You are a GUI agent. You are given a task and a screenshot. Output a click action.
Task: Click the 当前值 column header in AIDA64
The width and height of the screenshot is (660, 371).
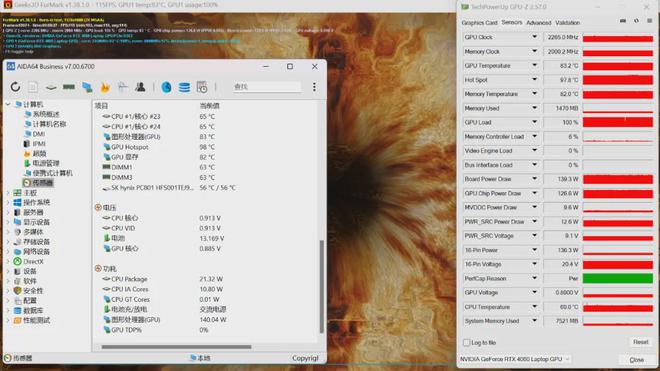pyautogui.click(x=209, y=106)
